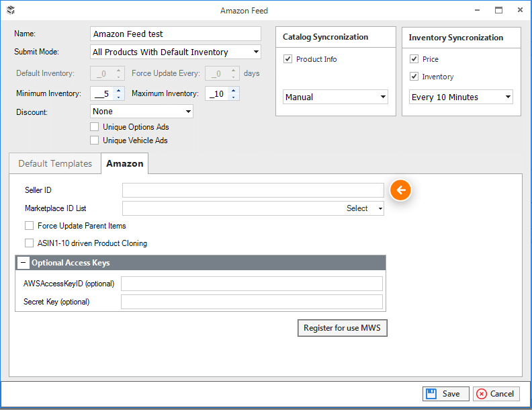Screen dimensions: 532x410
Task: Close the Amazon Feed window
Action: (x=520, y=10)
